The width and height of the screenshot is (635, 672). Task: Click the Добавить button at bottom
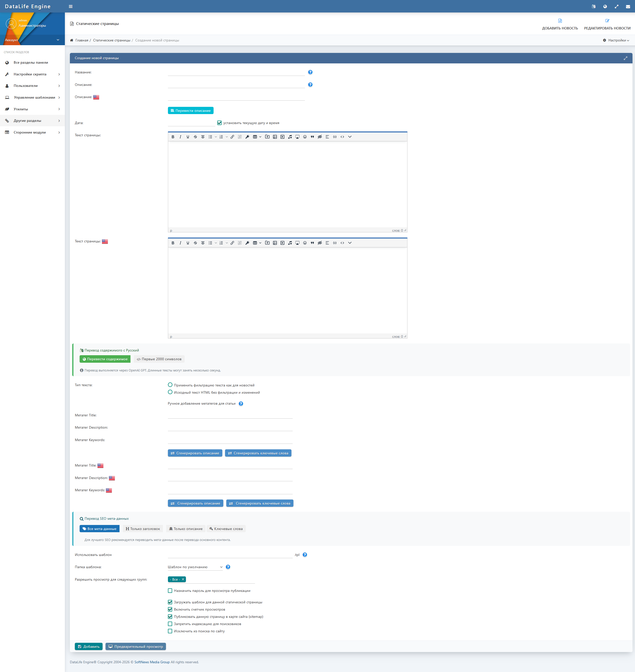89,647
